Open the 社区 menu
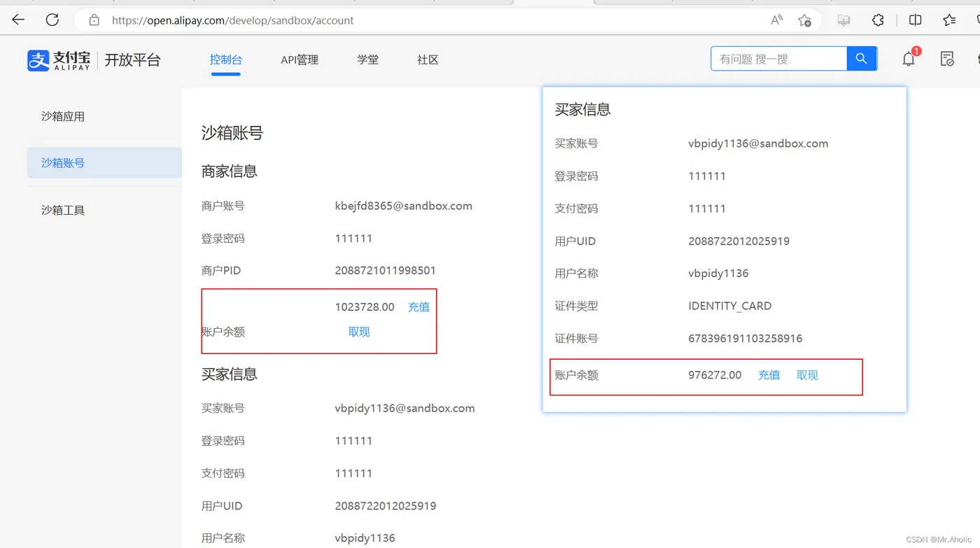Viewport: 980px width, 548px height. 428,59
